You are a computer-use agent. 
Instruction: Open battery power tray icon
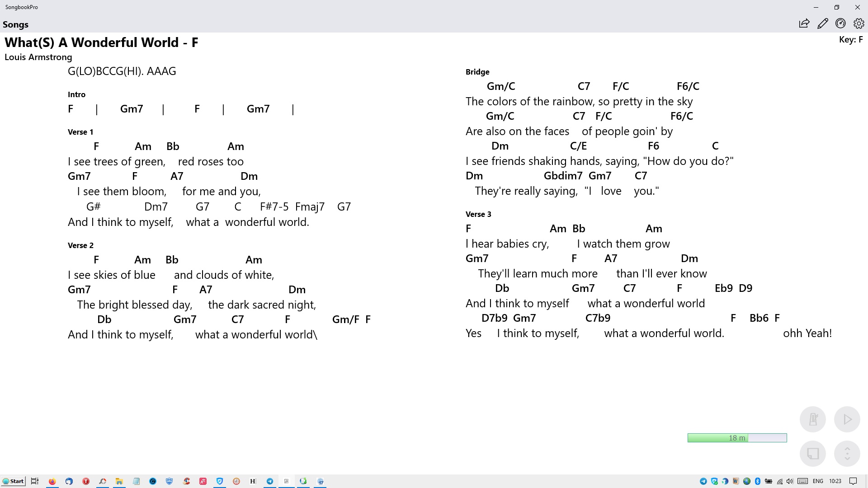coord(769,481)
